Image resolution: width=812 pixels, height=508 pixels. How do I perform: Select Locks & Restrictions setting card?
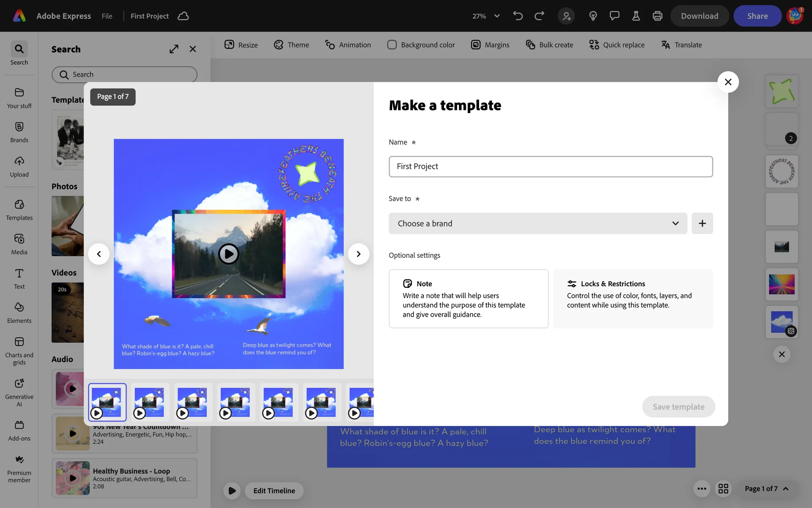633,298
